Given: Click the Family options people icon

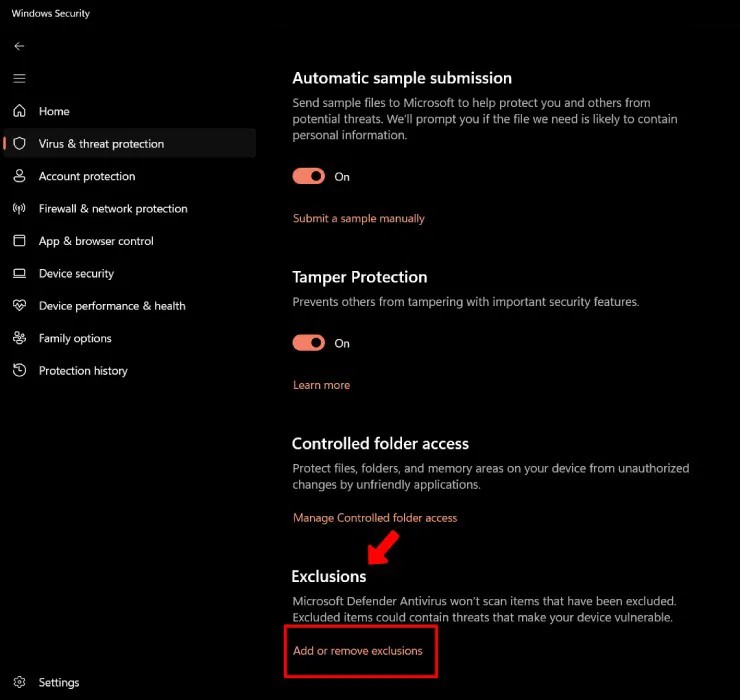Looking at the screenshot, I should point(19,338).
